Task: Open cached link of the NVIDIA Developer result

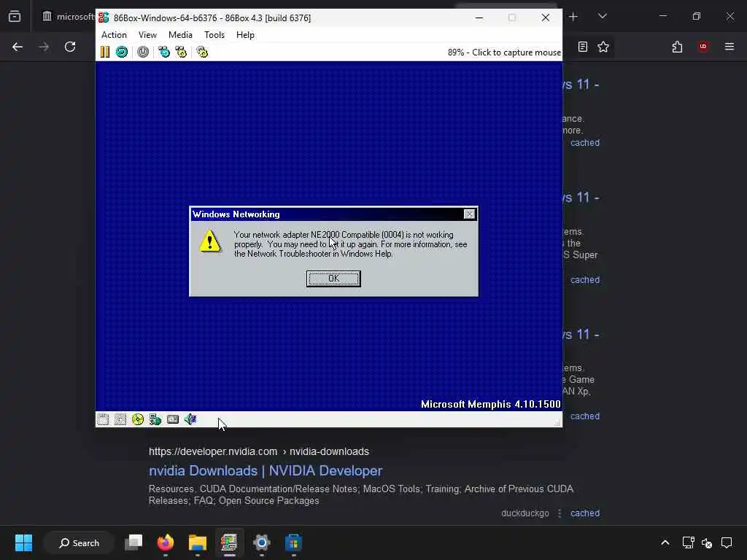Action: (x=585, y=513)
